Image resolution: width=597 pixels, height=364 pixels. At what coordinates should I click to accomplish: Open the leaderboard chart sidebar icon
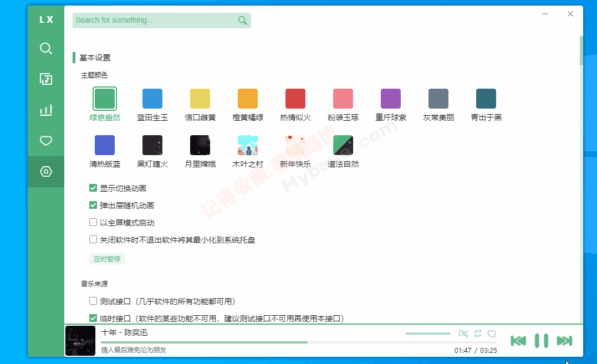tap(45, 110)
